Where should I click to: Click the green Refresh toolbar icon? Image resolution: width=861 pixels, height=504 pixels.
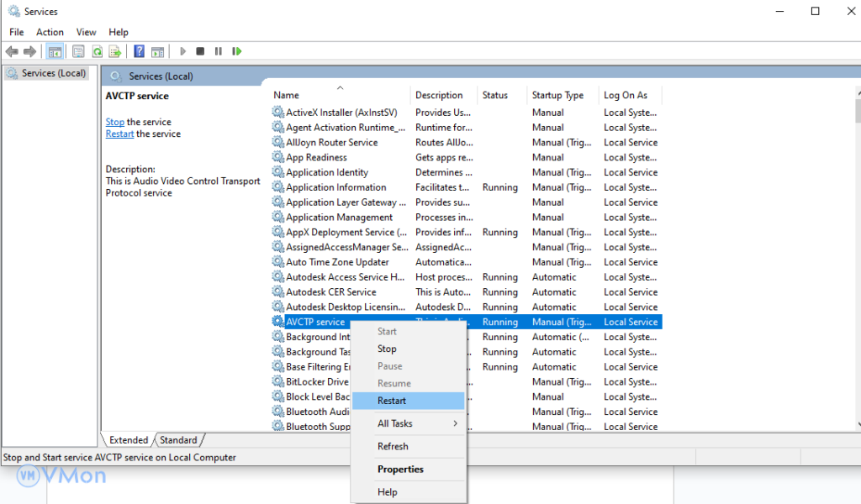[x=98, y=51]
